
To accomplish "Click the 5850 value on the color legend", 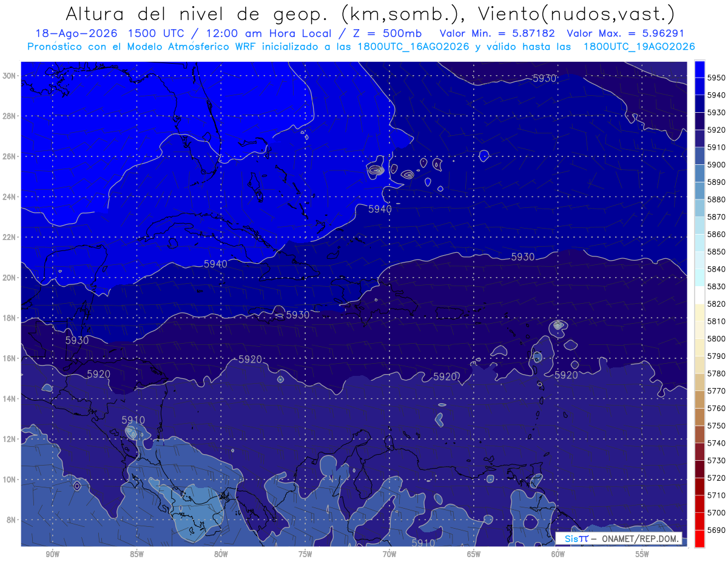I will pos(716,252).
